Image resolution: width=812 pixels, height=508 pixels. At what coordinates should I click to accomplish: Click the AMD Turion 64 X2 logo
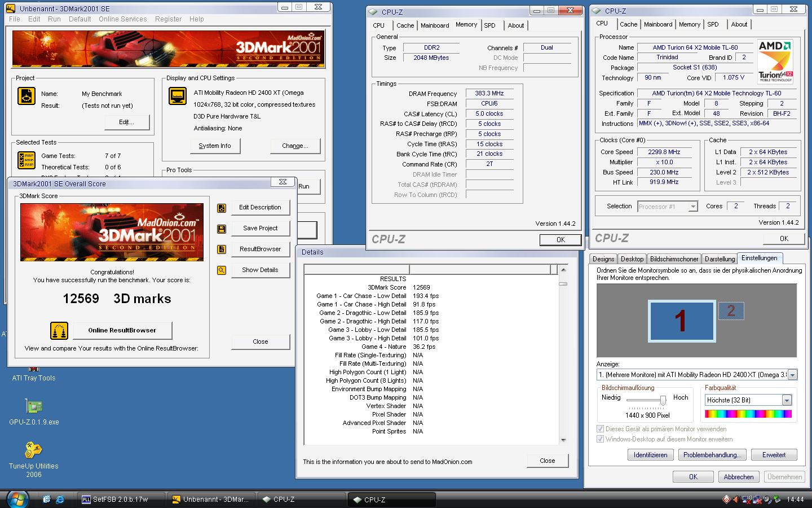tap(775, 61)
